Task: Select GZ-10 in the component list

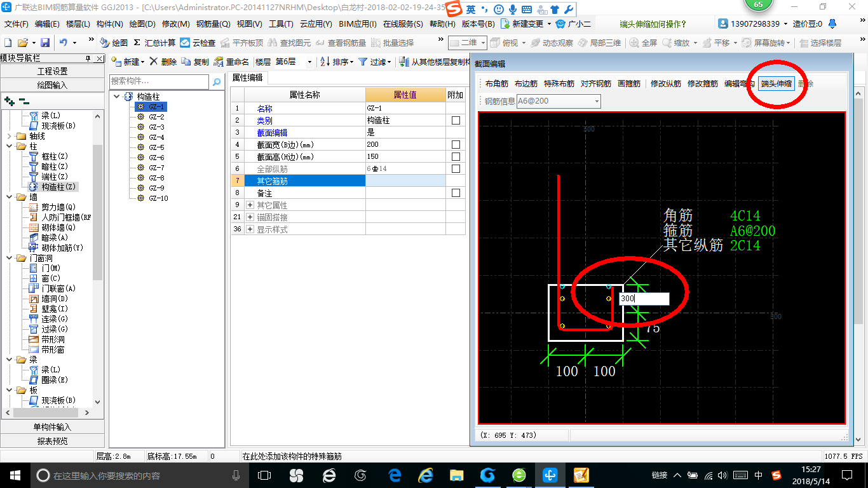Action: (158, 198)
